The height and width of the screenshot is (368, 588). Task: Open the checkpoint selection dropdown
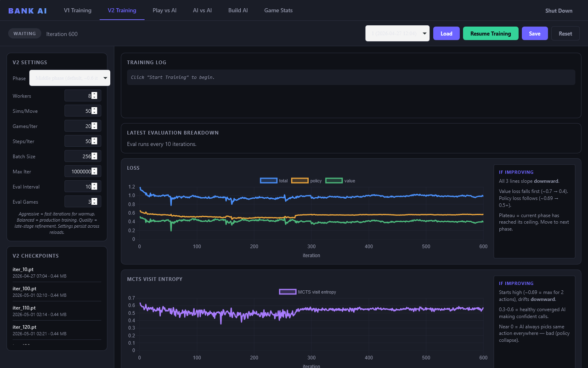point(397,33)
